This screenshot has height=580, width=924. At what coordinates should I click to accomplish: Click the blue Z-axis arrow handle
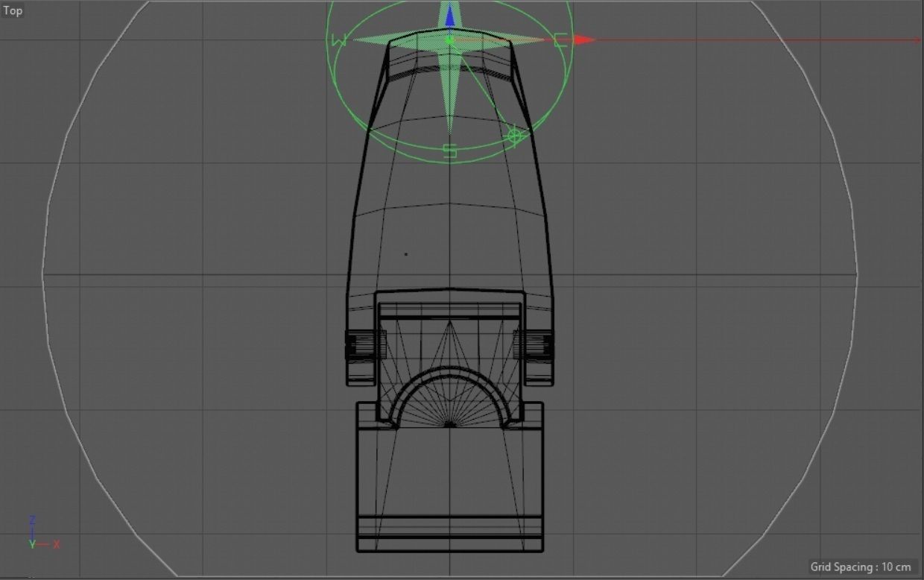click(x=449, y=13)
